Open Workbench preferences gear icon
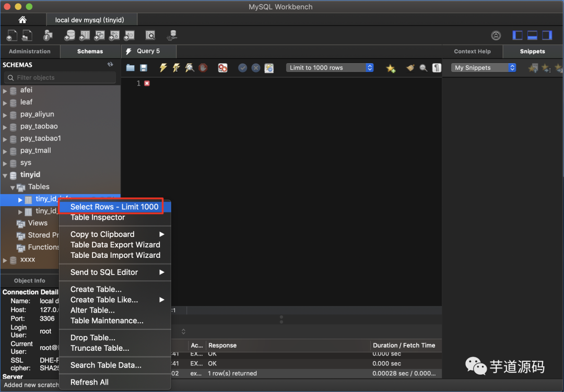Viewport: 564px width, 392px height. coord(496,35)
